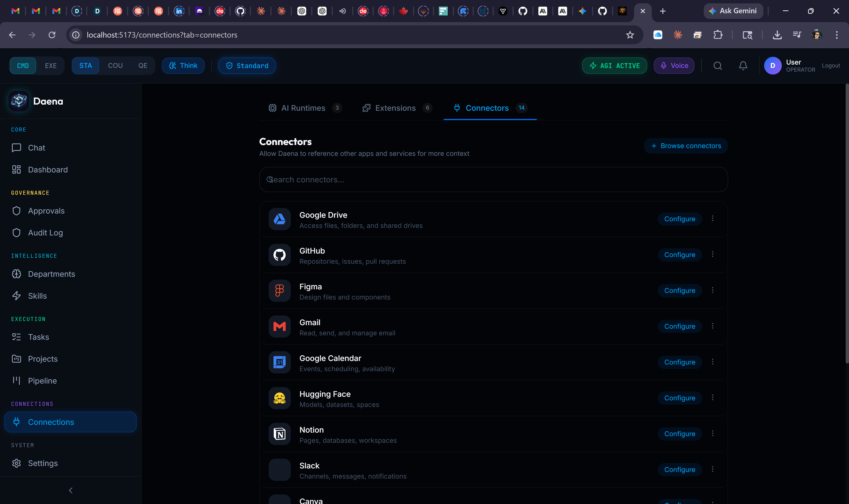This screenshot has height=504, width=849.
Task: Open browser extensions puzzle icon
Action: [718, 35]
